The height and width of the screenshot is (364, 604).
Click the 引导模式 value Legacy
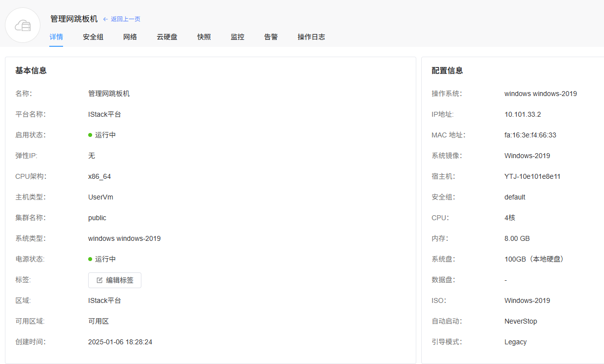pos(515,342)
